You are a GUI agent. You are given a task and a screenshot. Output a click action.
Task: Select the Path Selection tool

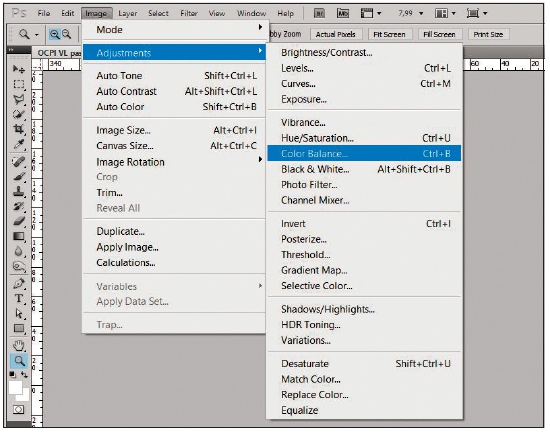coord(19,313)
